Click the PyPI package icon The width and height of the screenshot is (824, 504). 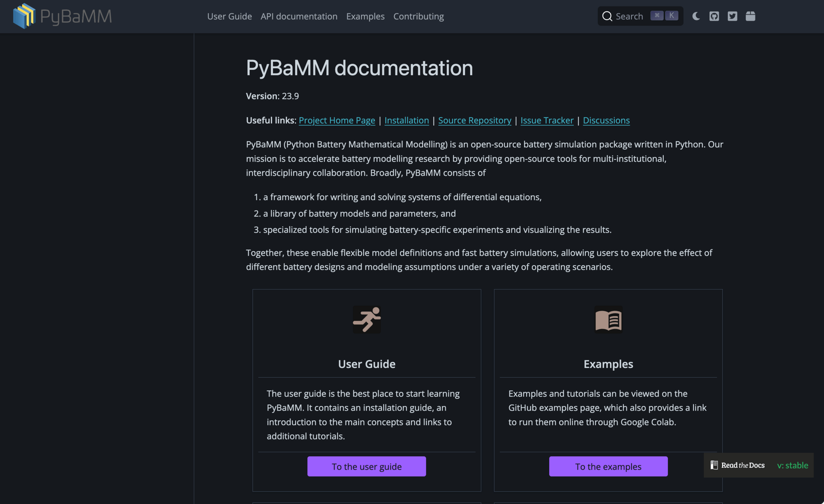(x=750, y=16)
